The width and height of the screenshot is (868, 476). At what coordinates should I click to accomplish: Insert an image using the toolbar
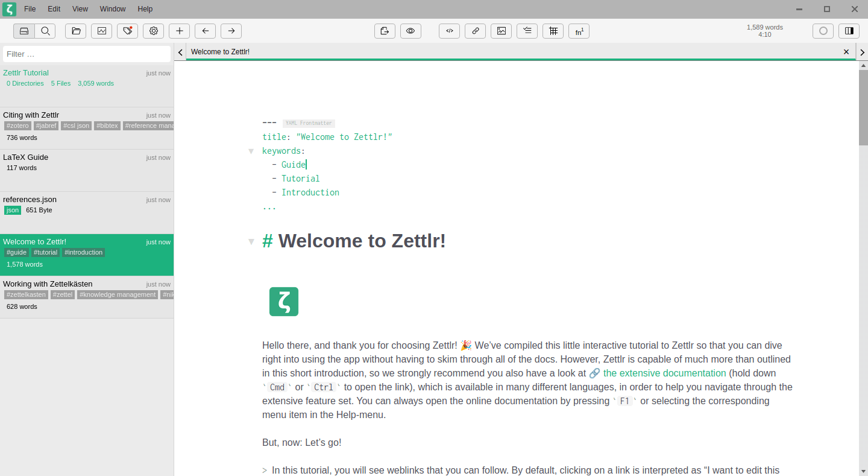coord(501,31)
